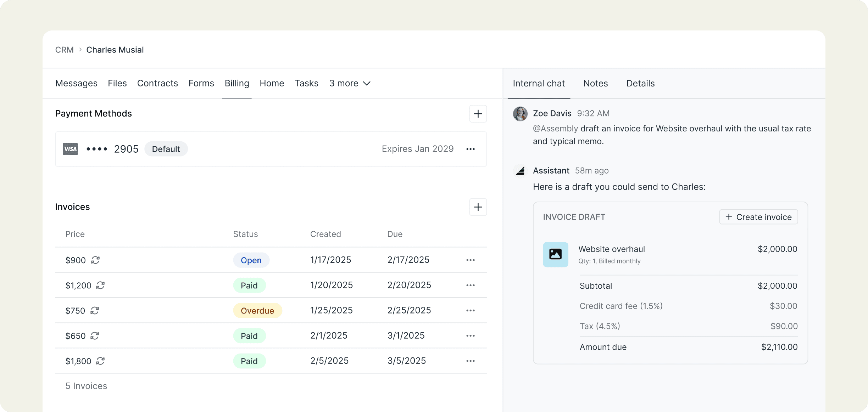Click Zoe Davis avatar photo
This screenshot has width=868, height=418.
coord(520,114)
